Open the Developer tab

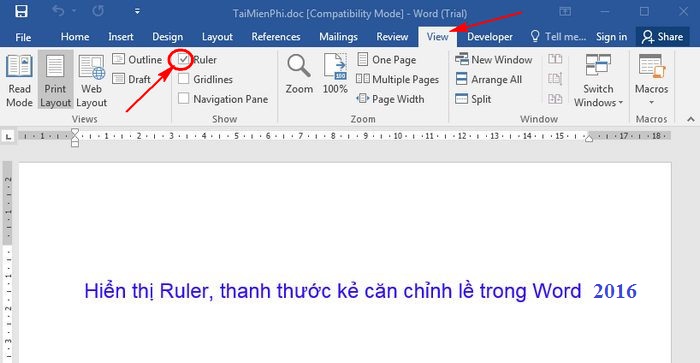490,37
